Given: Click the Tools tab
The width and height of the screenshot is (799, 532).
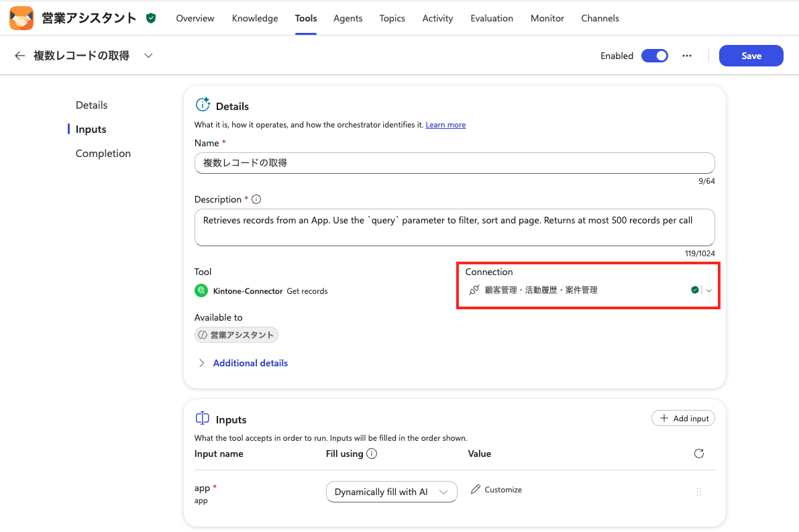Looking at the screenshot, I should [306, 18].
